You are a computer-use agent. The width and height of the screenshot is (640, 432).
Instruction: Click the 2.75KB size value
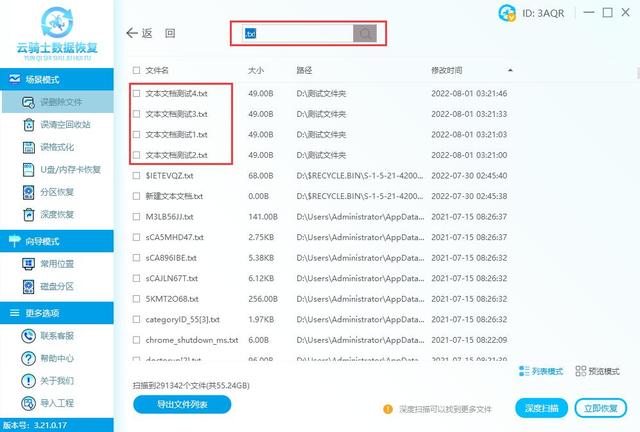(x=261, y=237)
